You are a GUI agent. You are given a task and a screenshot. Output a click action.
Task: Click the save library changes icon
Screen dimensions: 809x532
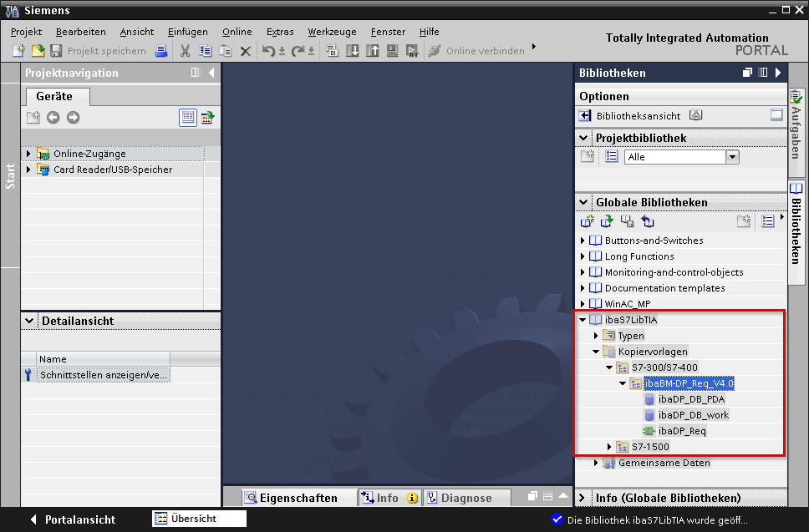click(x=627, y=221)
